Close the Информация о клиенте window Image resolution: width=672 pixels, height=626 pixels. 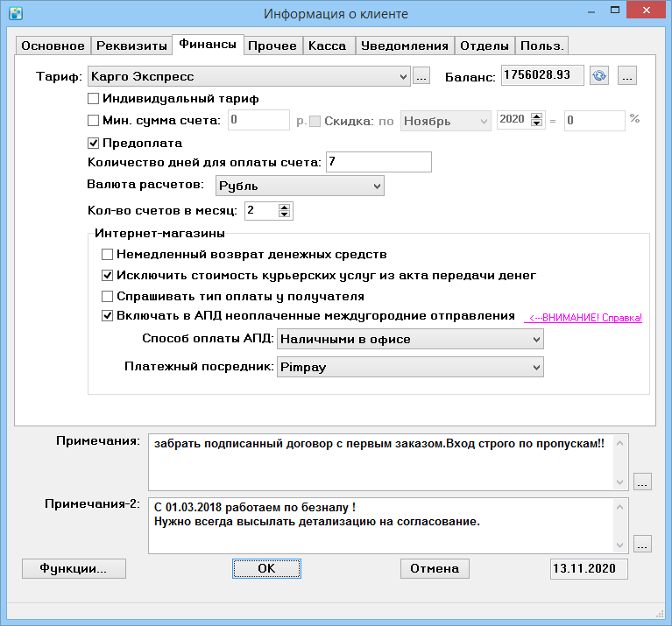pos(647,11)
